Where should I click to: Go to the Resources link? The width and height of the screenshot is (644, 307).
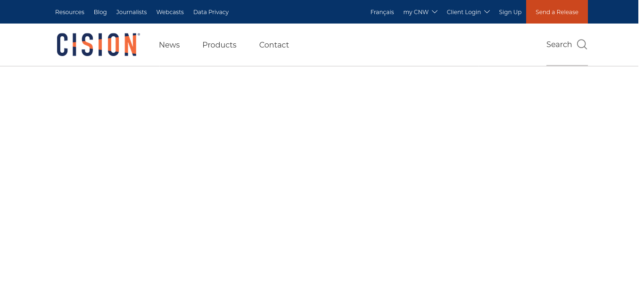click(70, 12)
